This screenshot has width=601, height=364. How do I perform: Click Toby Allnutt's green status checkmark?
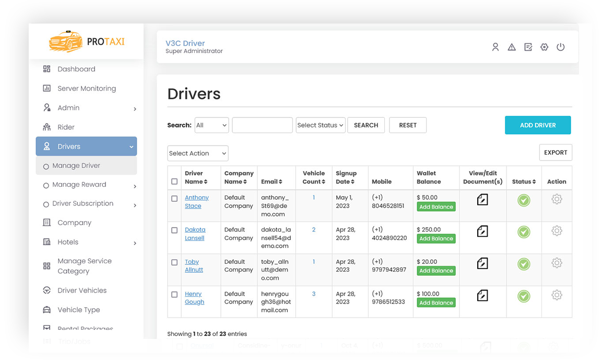coord(524,264)
